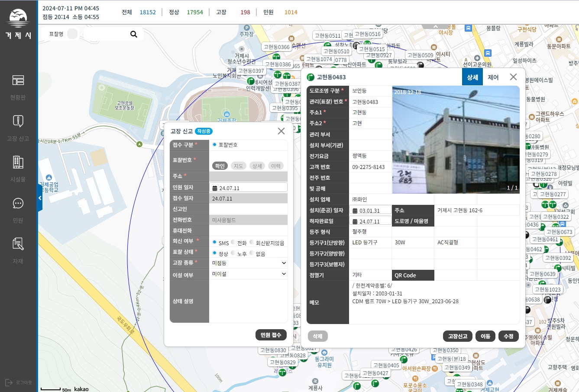Click the search text field in the top bar
Viewport: 579px width, 392px height.
pyautogui.click(x=106, y=34)
